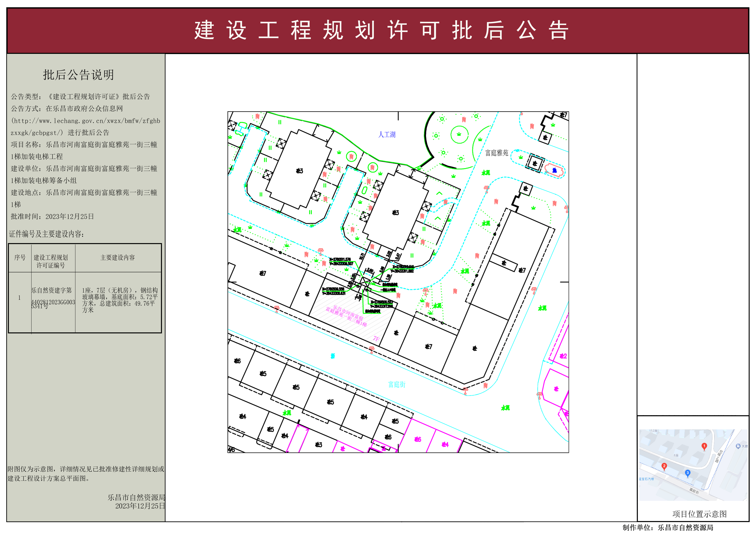Click the pink hatched building label 乐昌市河南富庭雅苑一街三幢1梯
Viewport: 756px width, 535px height.
pyautogui.click(x=347, y=316)
